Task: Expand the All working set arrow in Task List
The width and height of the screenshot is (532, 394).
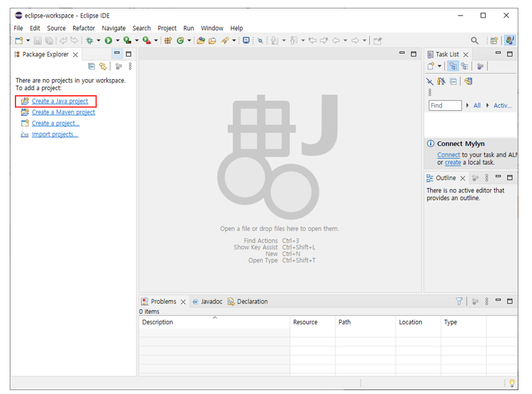Action: pyautogui.click(x=468, y=106)
